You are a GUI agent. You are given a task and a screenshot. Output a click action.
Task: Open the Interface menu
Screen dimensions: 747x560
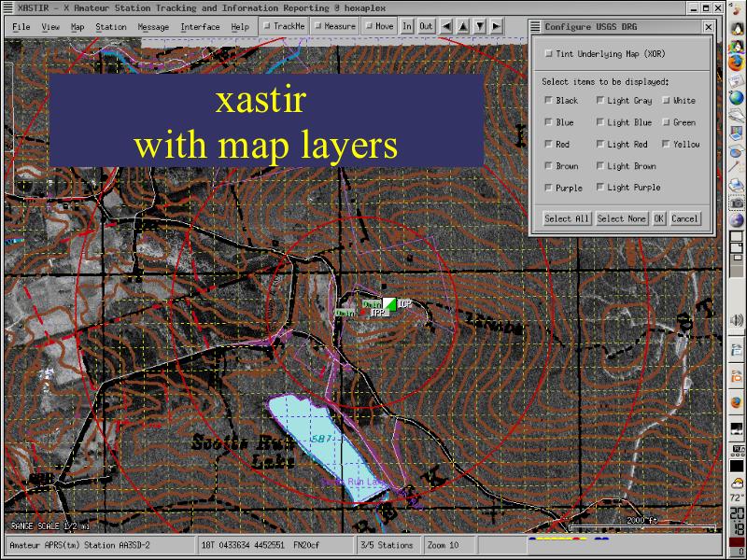pos(200,27)
